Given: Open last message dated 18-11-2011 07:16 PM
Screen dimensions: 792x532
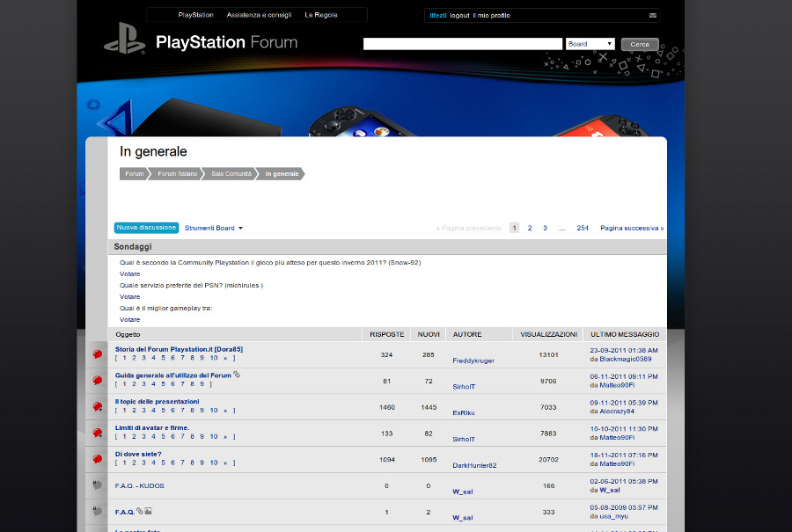Looking at the screenshot, I should 624,455.
